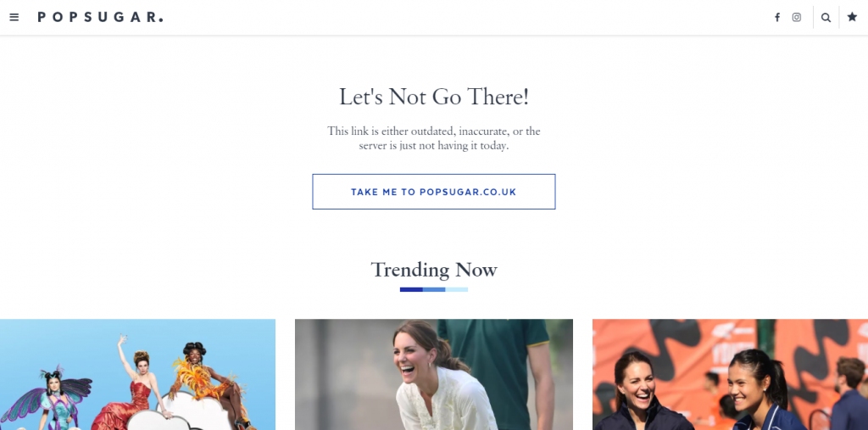Click the star favorites icon
The height and width of the screenshot is (430, 868).
[853, 17]
